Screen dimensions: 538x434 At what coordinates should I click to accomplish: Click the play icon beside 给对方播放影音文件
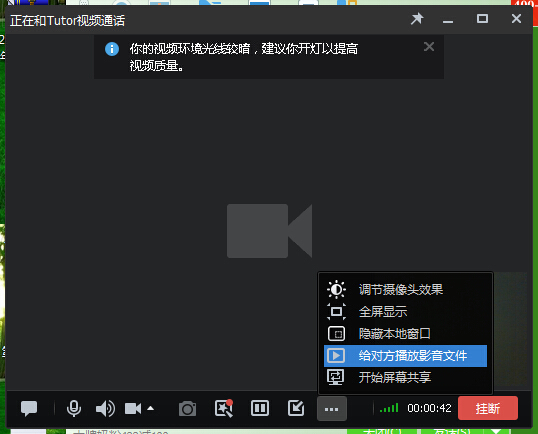point(336,355)
